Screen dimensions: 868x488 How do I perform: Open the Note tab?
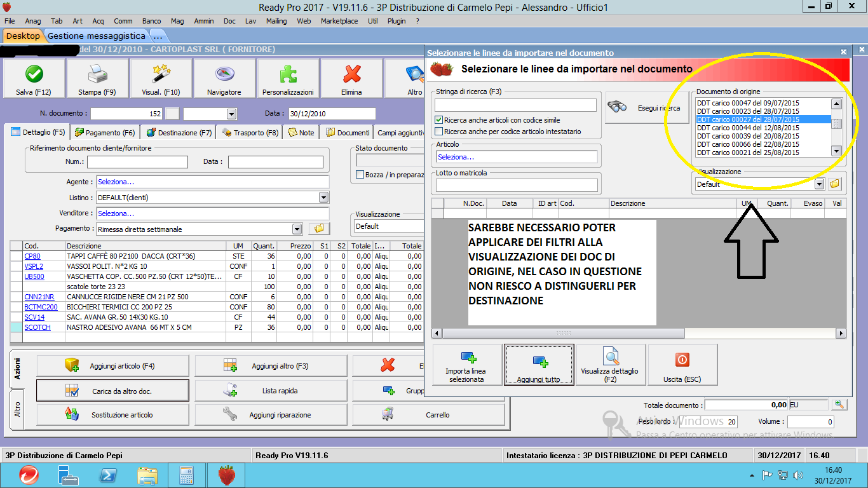(301, 133)
